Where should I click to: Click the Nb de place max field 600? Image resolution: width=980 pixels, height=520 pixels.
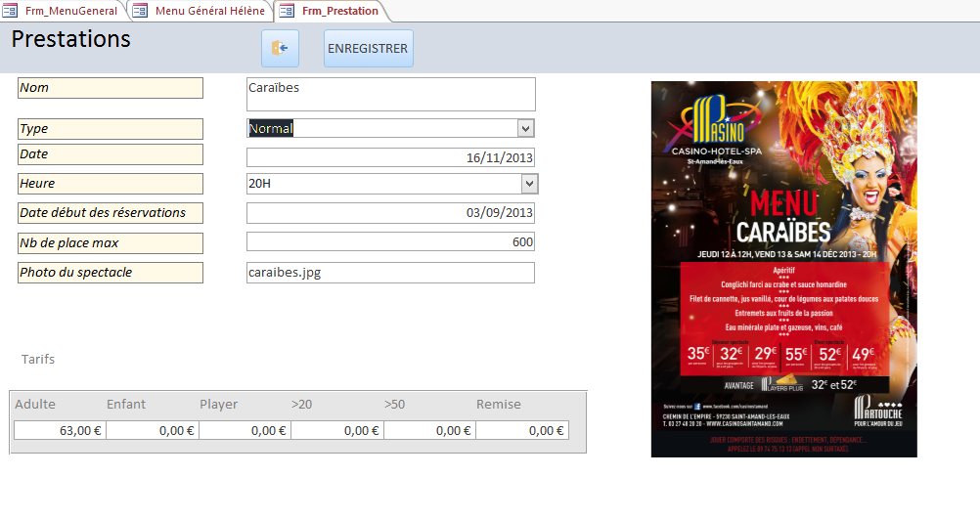(x=390, y=241)
